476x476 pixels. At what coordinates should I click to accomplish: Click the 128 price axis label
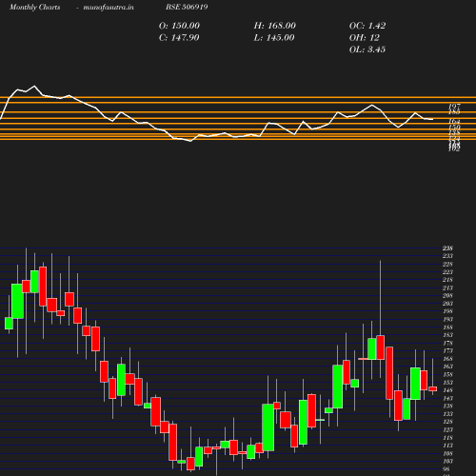447,422
